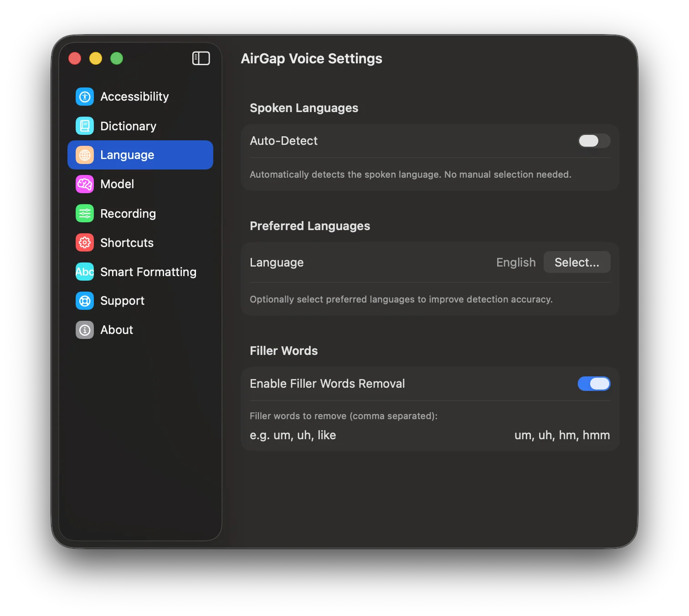Open the Shortcuts label
The width and height of the screenshot is (689, 616).
(127, 242)
